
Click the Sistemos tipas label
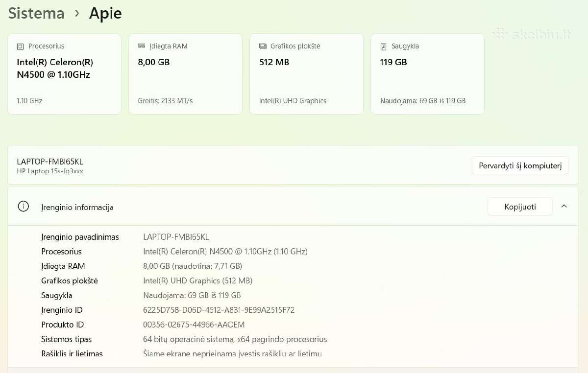click(x=67, y=340)
